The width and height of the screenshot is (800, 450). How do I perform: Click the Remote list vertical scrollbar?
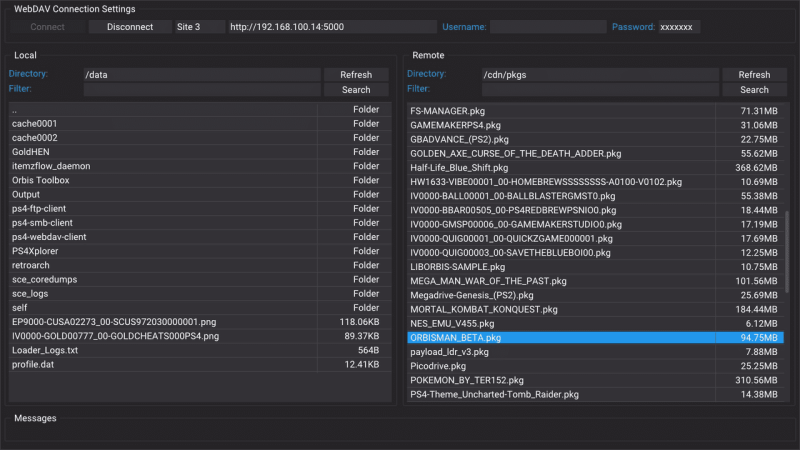tap(787, 252)
